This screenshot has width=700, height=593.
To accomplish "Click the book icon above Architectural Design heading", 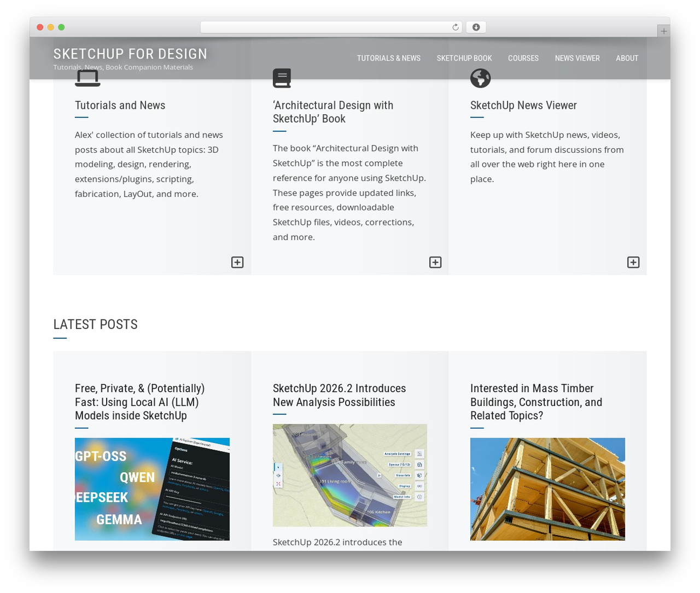I will (x=282, y=78).
